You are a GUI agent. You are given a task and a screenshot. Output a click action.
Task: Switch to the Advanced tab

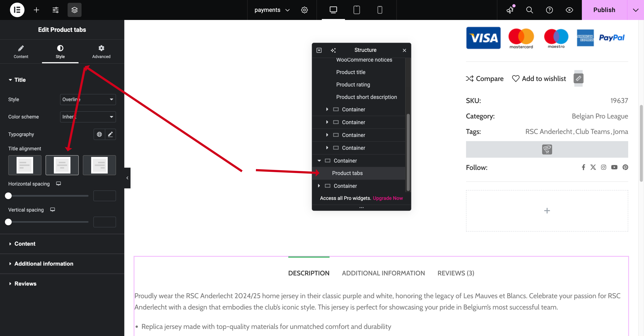pos(101,52)
